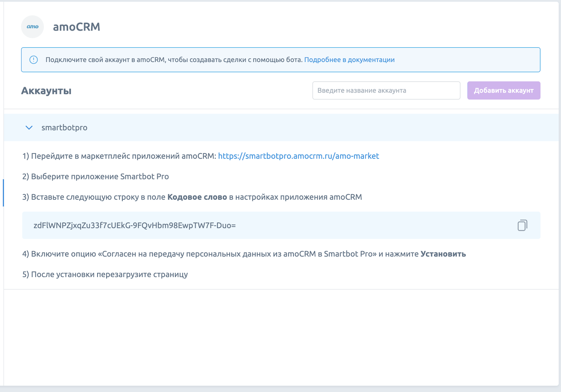Focus the 'Введите название аккаунта' field
Viewport: 561px width, 392px height.
(x=386, y=90)
